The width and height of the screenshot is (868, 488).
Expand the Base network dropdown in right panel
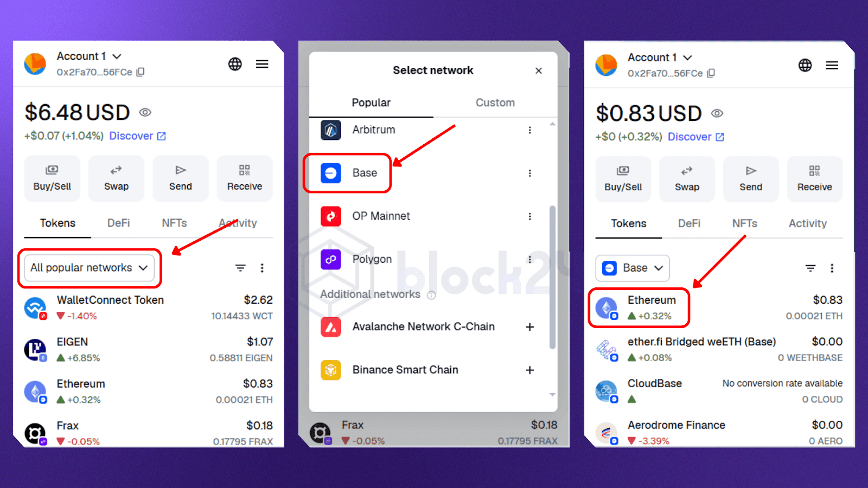[633, 268]
